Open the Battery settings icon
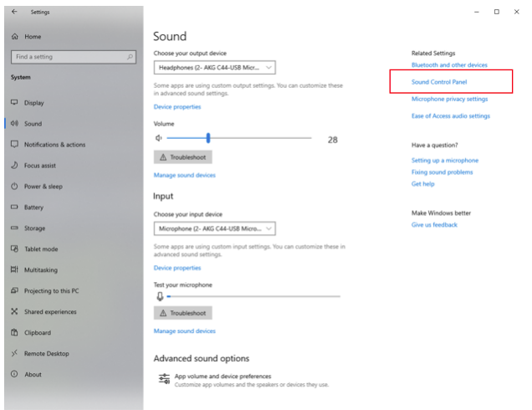This screenshot has height=410, width=532. coord(15,208)
